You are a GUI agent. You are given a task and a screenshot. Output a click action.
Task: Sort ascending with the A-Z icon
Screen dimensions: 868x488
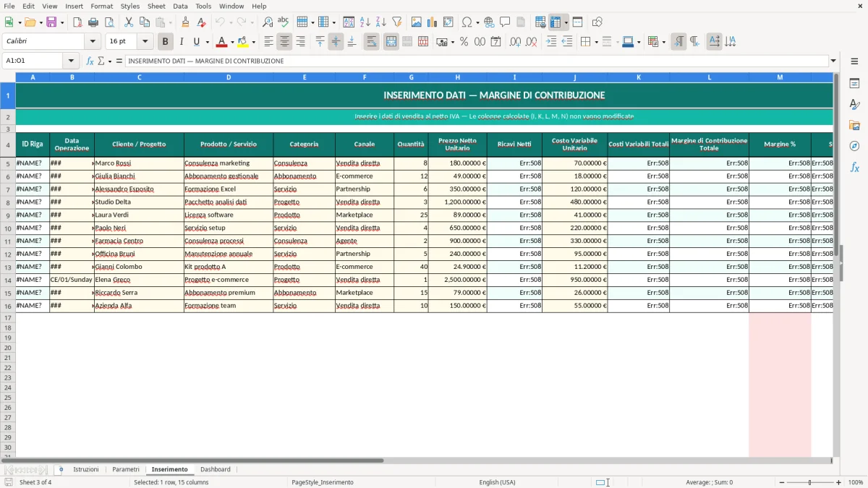pos(365,22)
